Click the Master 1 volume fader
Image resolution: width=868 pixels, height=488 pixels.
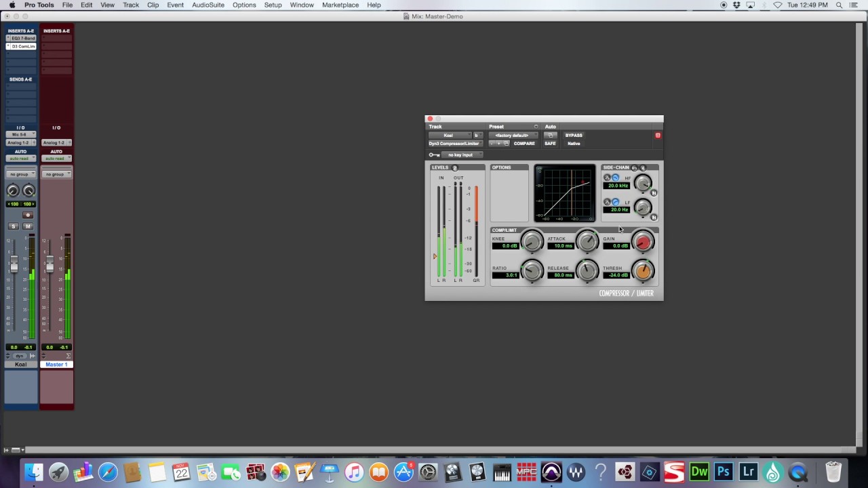tap(50, 263)
